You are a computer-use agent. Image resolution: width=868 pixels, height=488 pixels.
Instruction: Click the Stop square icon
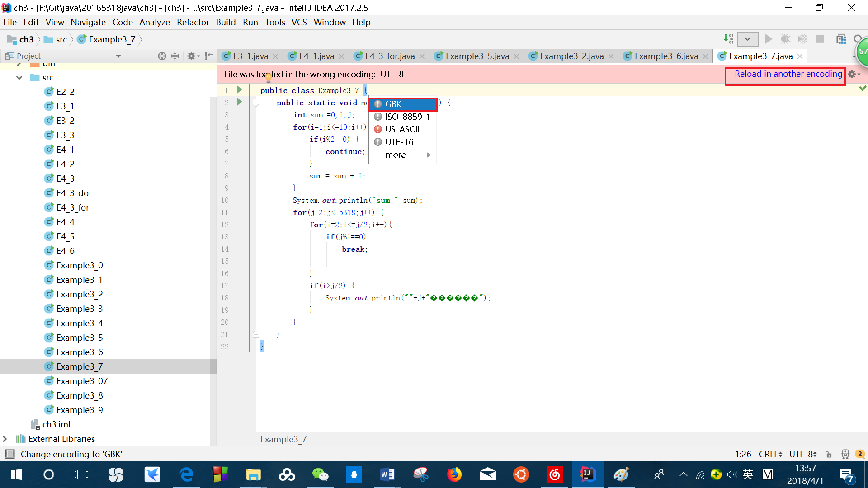click(820, 39)
